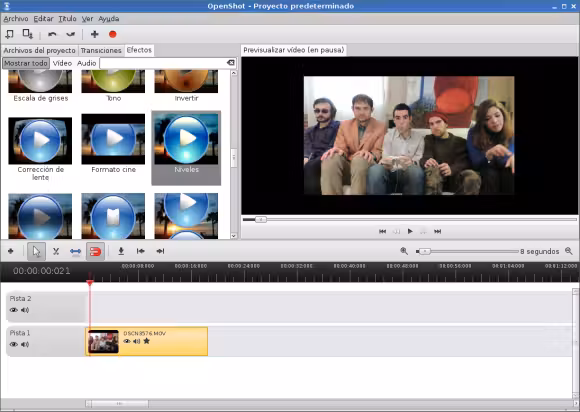
Task: Open the Archivo menu
Action: (x=16, y=18)
